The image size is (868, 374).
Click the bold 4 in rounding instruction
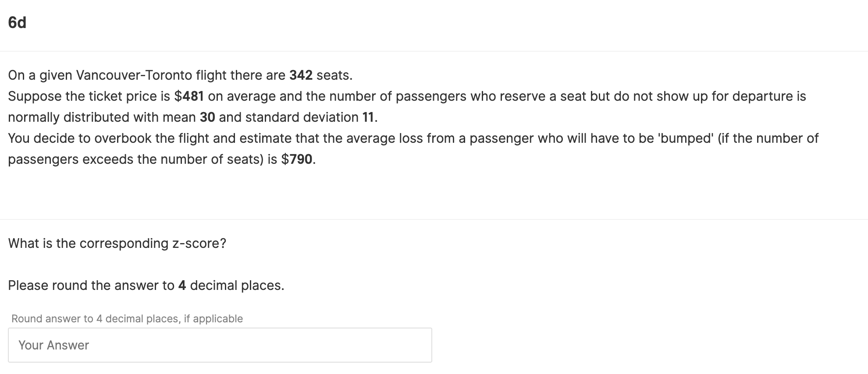[x=182, y=286]
